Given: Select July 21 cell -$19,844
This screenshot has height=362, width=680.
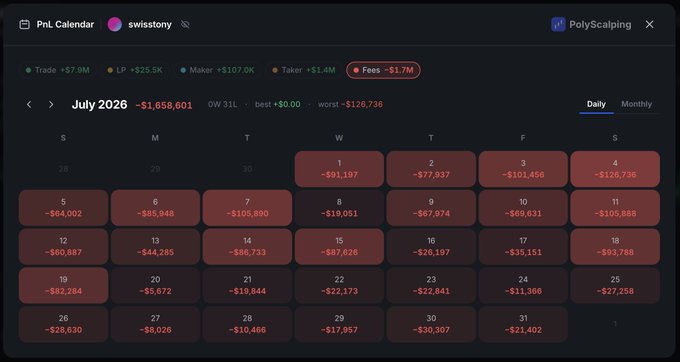Looking at the screenshot, I should point(247,285).
